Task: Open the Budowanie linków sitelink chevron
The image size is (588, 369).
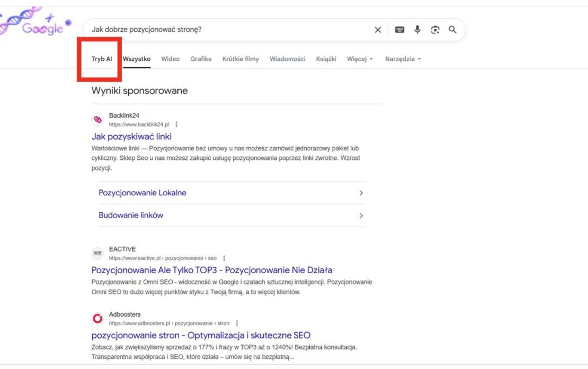Action: click(x=361, y=215)
